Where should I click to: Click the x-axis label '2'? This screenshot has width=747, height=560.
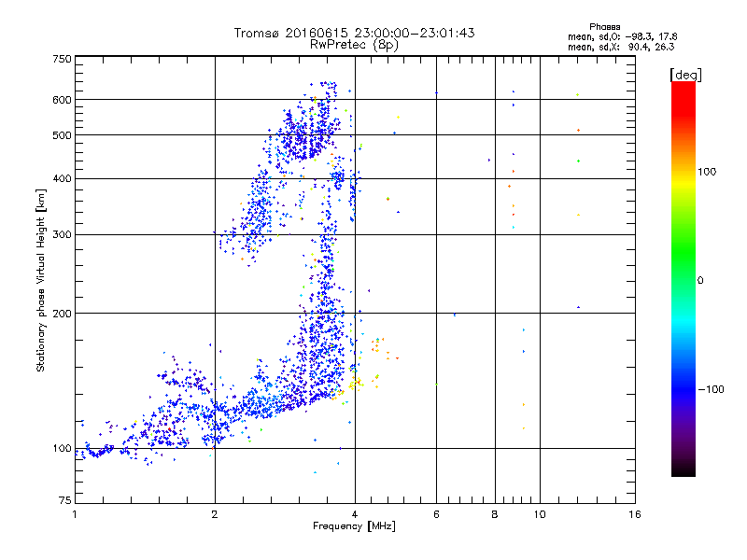click(x=215, y=514)
